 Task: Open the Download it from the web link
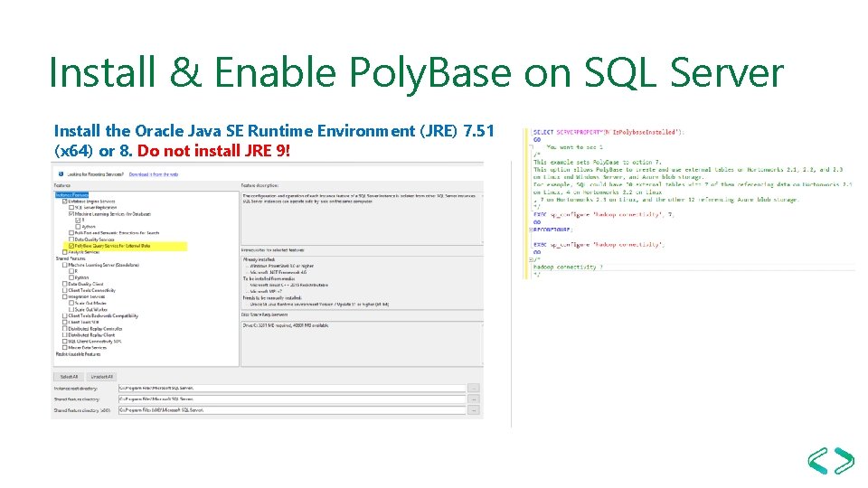pos(154,174)
